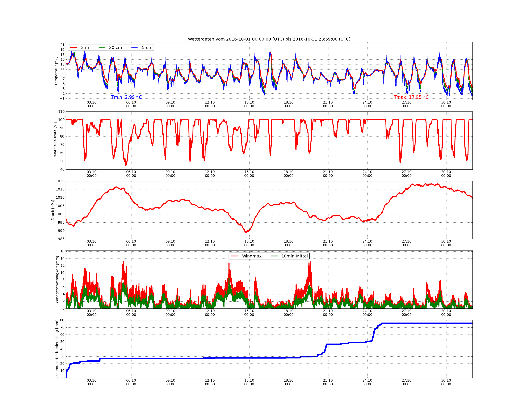Click the green line sample beside '10min-Mittel'

[x=274, y=256]
